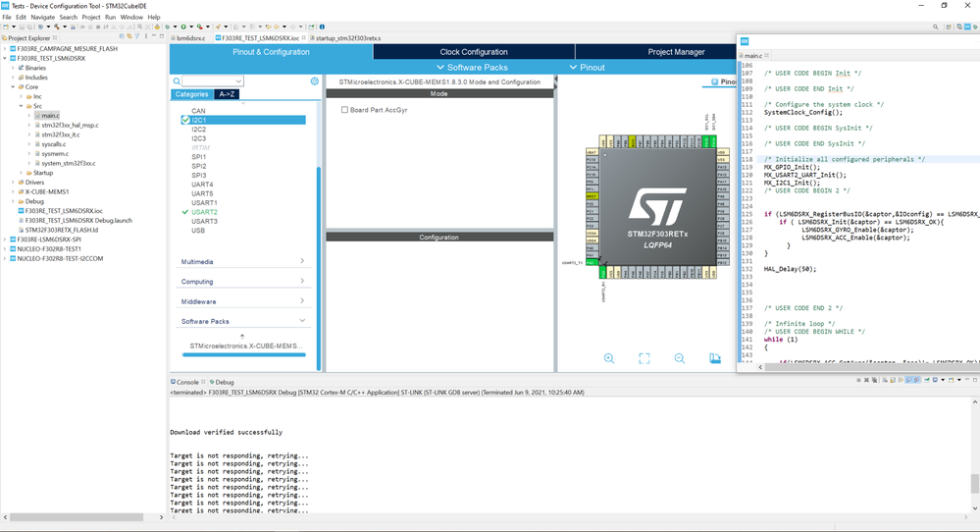Zoom out on the chip pinout
The width and height of the screenshot is (980, 532).
680,358
